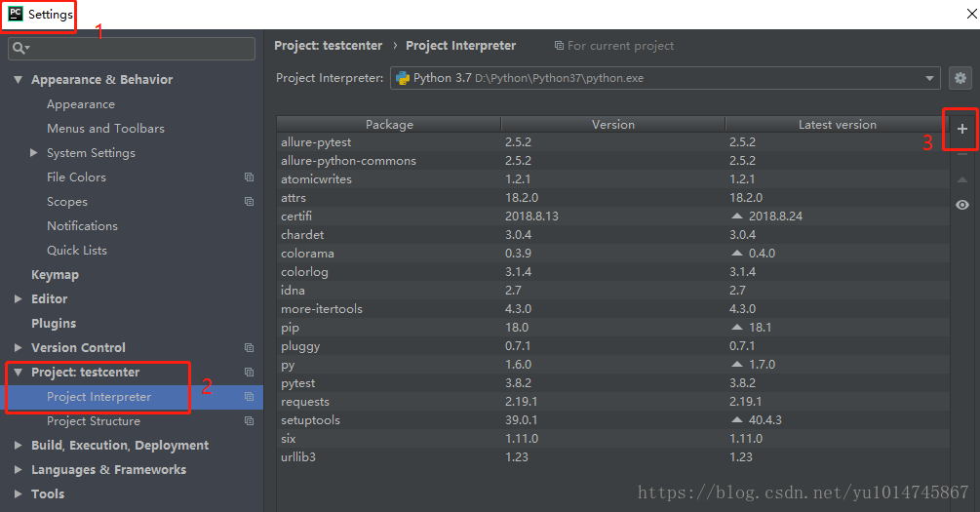Collapse the Project: testcenter section
This screenshot has width=980, height=512.
(19, 373)
